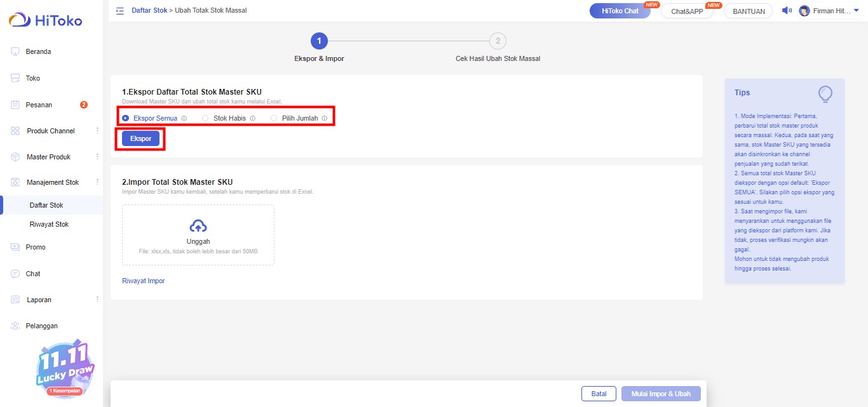
Task: Click step 2 circle in progress indicator
Action: pos(498,41)
